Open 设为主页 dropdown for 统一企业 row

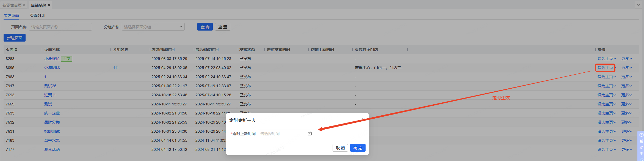tap(607, 113)
